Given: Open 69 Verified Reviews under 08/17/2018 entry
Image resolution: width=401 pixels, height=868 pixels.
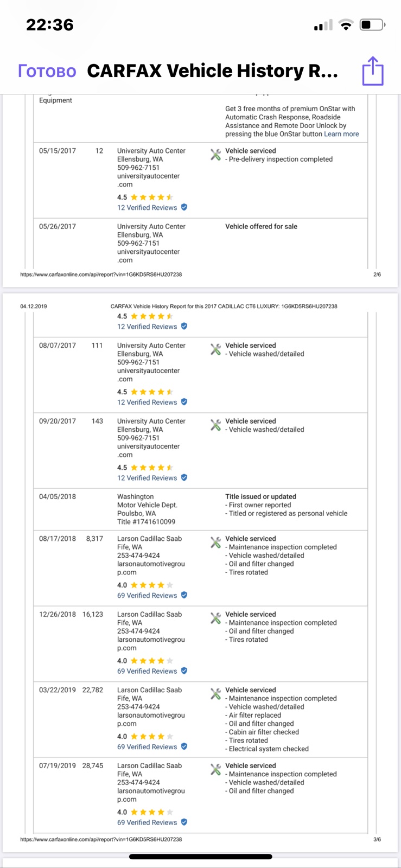Looking at the screenshot, I should click(x=147, y=596).
